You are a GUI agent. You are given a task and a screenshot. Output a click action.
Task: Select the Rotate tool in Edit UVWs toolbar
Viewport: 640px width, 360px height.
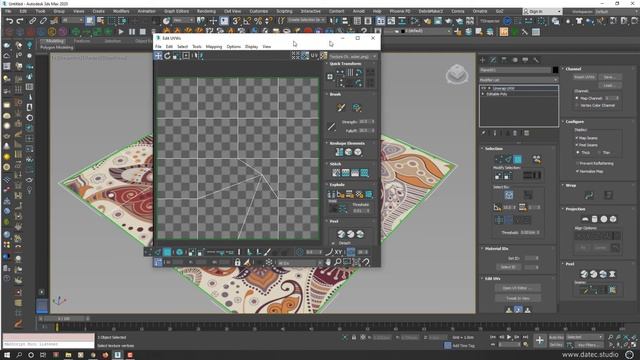point(167,56)
